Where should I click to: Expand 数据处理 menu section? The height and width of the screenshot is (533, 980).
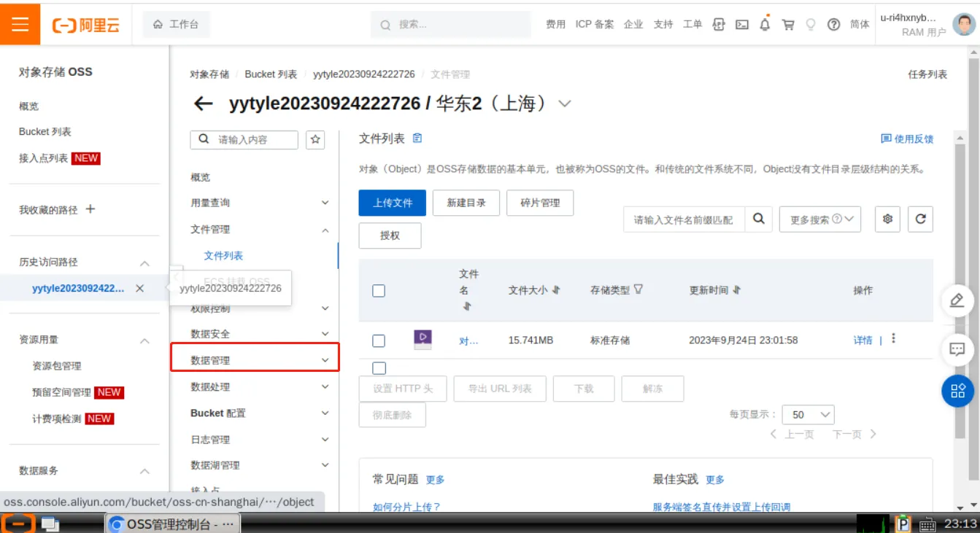tap(325, 386)
